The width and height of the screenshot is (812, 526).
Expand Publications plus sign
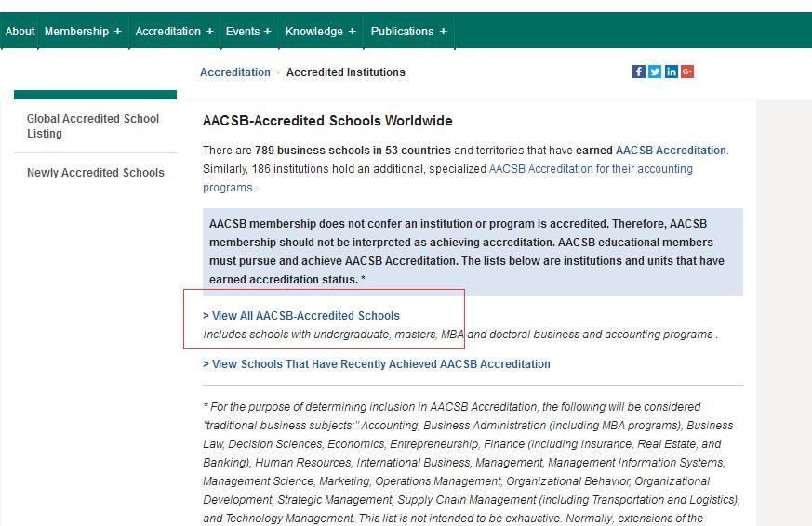(x=444, y=31)
